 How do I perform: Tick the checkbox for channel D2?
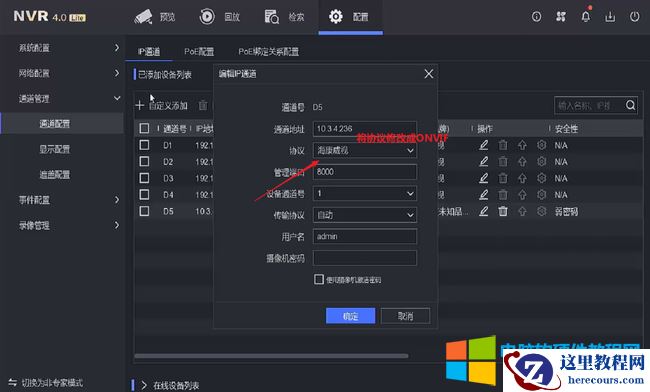[x=144, y=161]
